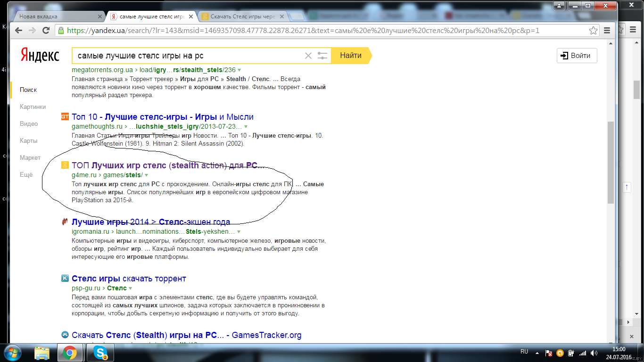Select Видео in Yandex sidebar

[29, 123]
